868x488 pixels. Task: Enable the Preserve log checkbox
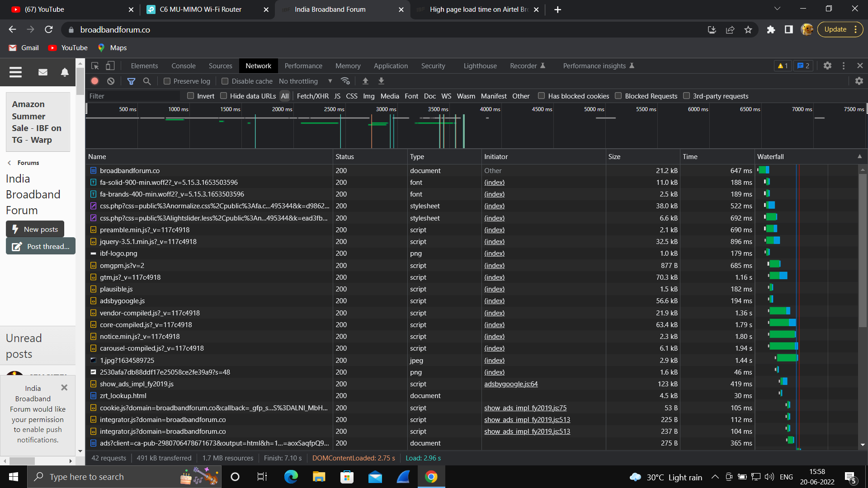pyautogui.click(x=167, y=81)
